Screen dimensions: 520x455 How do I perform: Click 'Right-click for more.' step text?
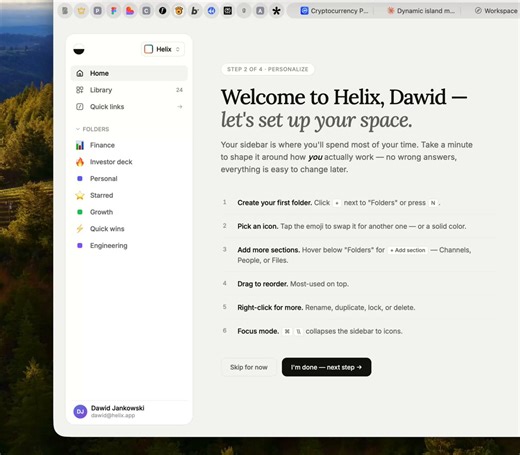270,308
